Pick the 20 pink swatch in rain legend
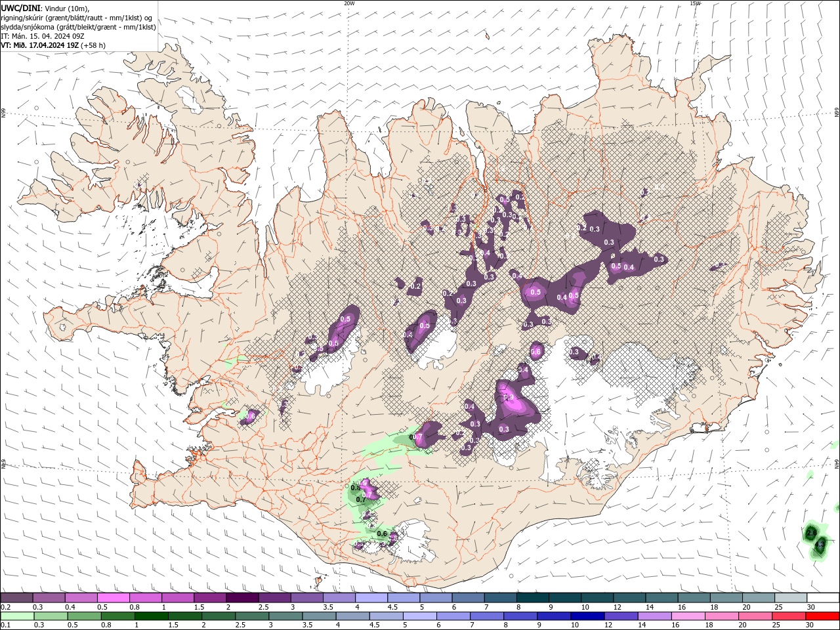This screenshot has width=840, height=630. click(x=755, y=616)
